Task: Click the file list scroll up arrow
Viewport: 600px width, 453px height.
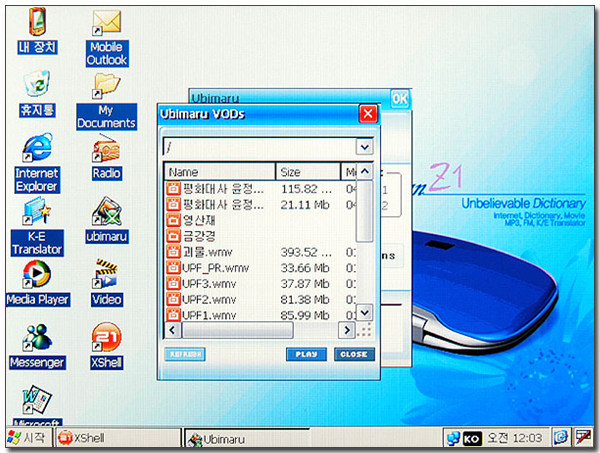Action: 365,171
